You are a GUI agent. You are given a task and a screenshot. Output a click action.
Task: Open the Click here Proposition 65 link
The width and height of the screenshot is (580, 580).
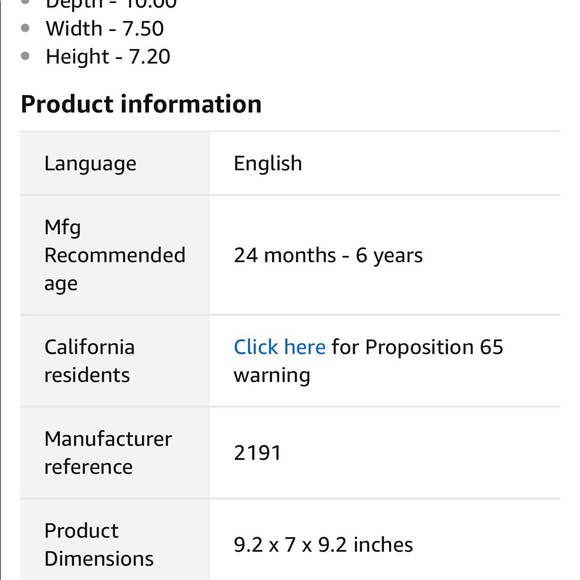[280, 347]
